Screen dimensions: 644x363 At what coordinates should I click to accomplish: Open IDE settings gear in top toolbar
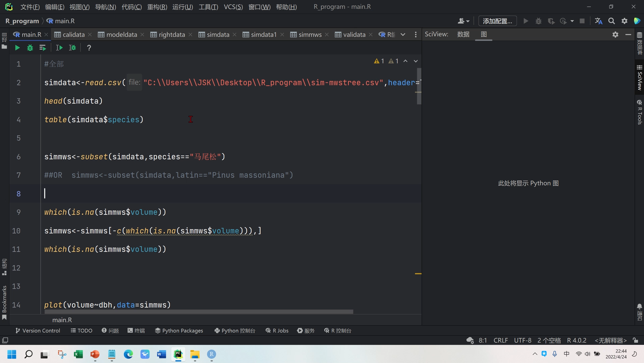click(x=624, y=21)
